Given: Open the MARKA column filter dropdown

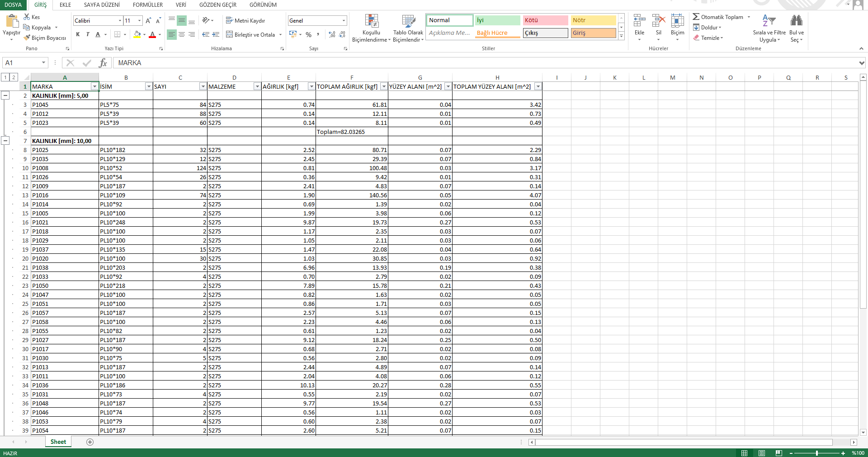Looking at the screenshot, I should tap(94, 86).
